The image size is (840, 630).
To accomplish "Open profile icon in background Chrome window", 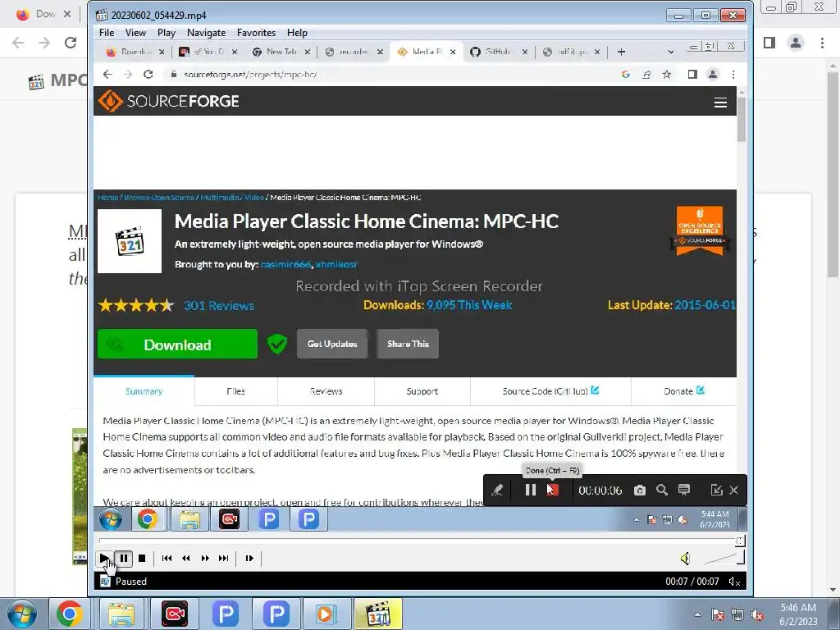I will point(796,43).
